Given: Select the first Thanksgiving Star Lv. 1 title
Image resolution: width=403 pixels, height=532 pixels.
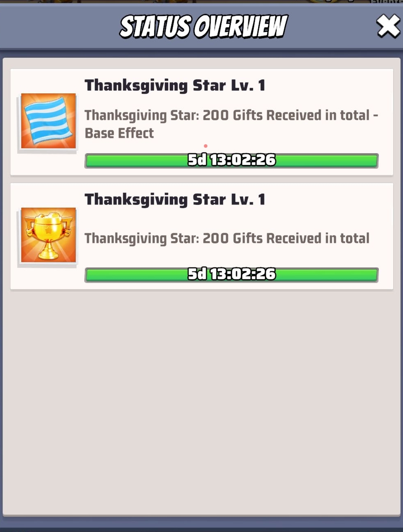Looking at the screenshot, I should (x=175, y=86).
